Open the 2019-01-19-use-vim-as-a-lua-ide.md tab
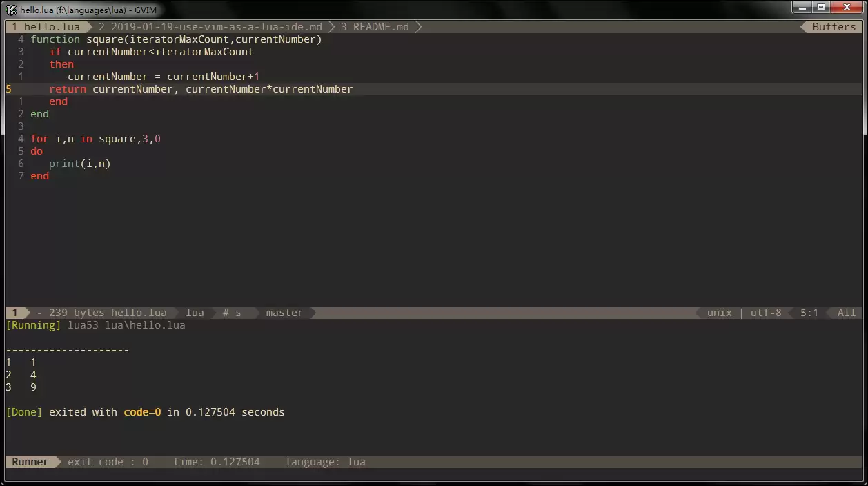 (210, 27)
